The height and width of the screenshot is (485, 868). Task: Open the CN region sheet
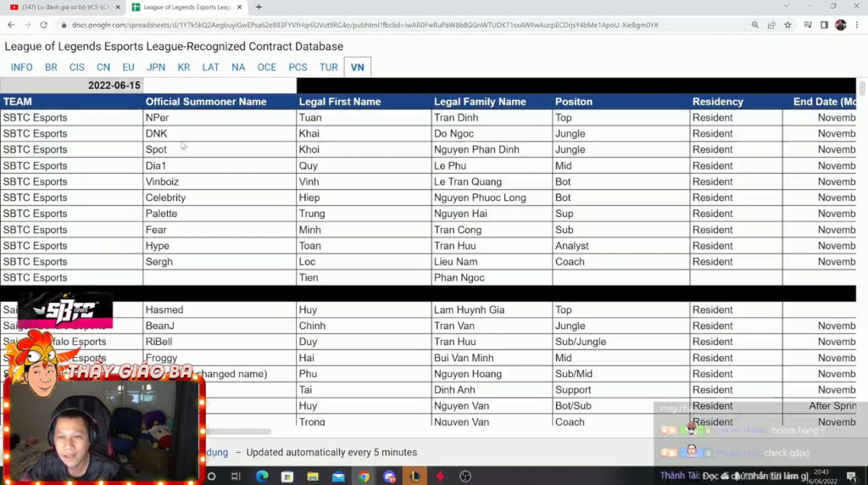(103, 68)
